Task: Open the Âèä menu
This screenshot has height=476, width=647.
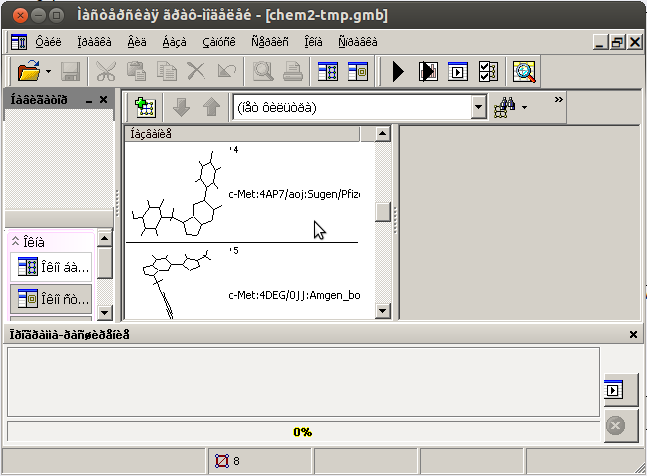Action: 137,42
